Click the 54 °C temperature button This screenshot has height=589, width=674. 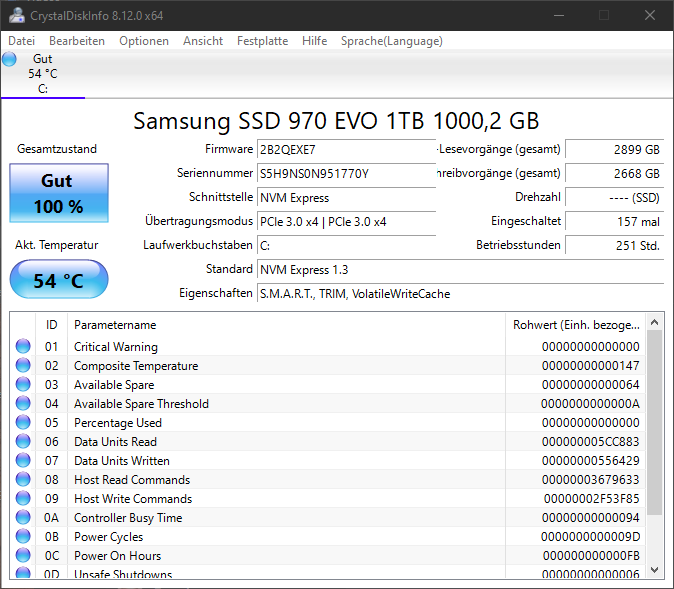59,279
